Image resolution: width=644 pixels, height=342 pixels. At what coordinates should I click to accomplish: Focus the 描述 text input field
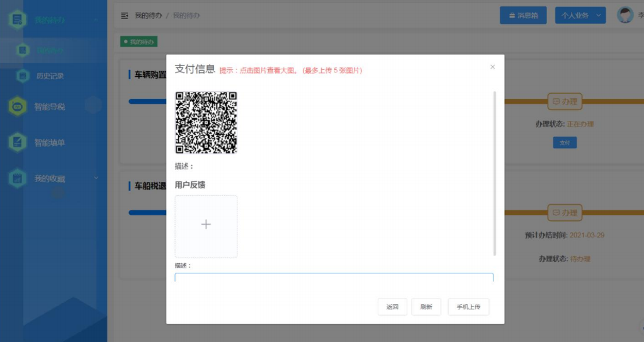pyautogui.click(x=334, y=277)
